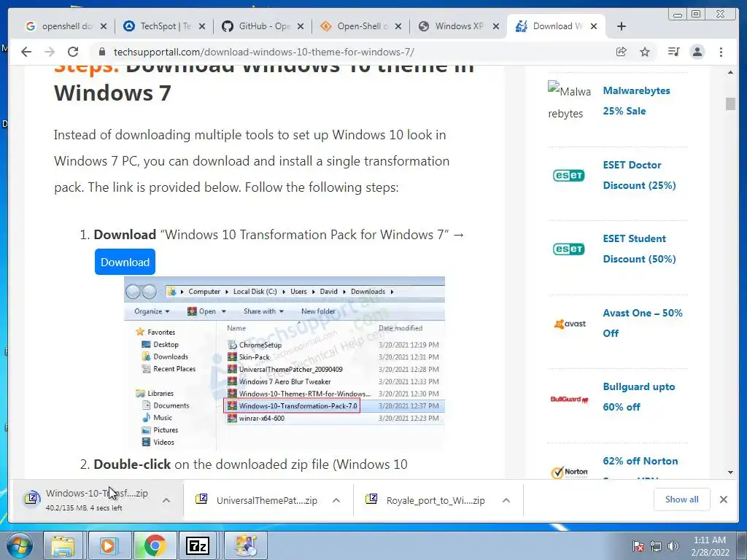Viewport: 747px width, 560px height.
Task: Open Chrome's three-dot menu
Action: [721, 52]
